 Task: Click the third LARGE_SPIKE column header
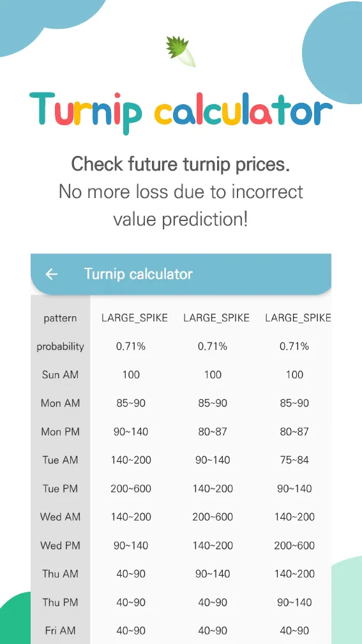coord(298,318)
